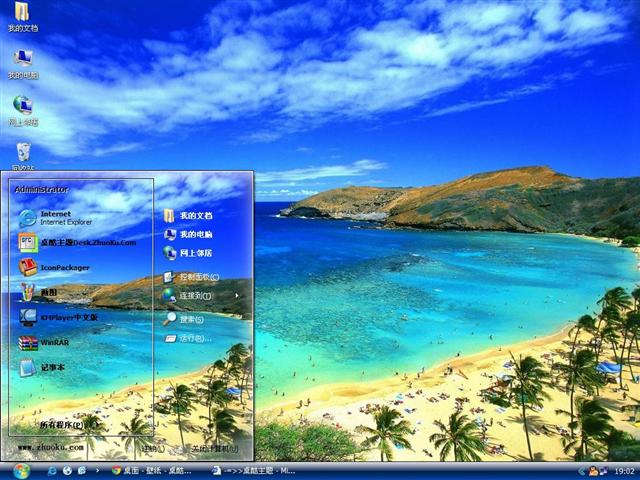The width and height of the screenshot is (640, 480).
Task: Expand quick launch overflow chevron
Action: pos(97,471)
